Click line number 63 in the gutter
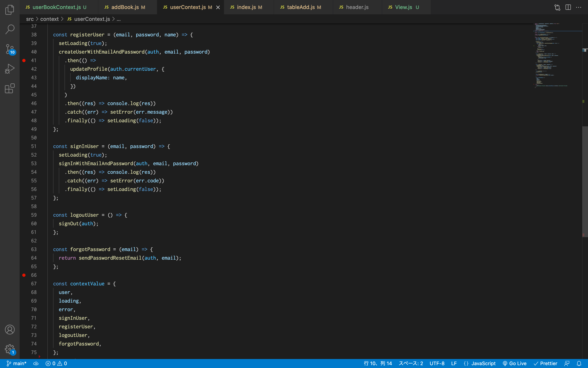 point(34,249)
